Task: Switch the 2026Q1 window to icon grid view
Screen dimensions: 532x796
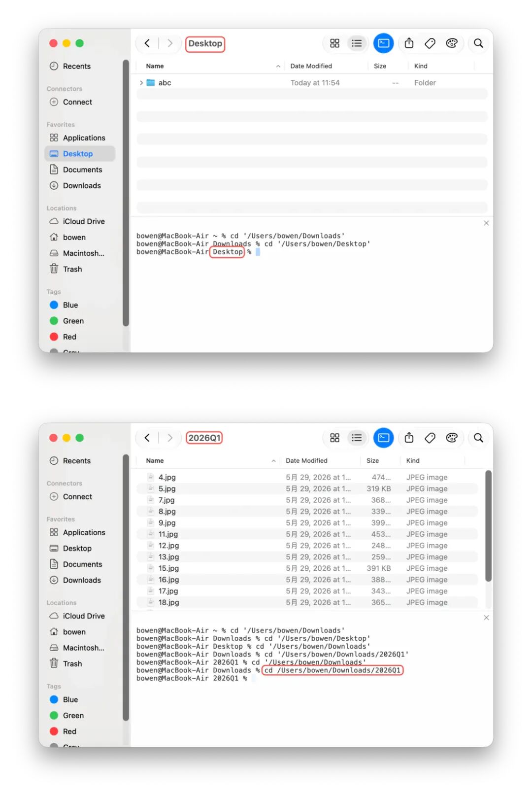Action: (335, 438)
